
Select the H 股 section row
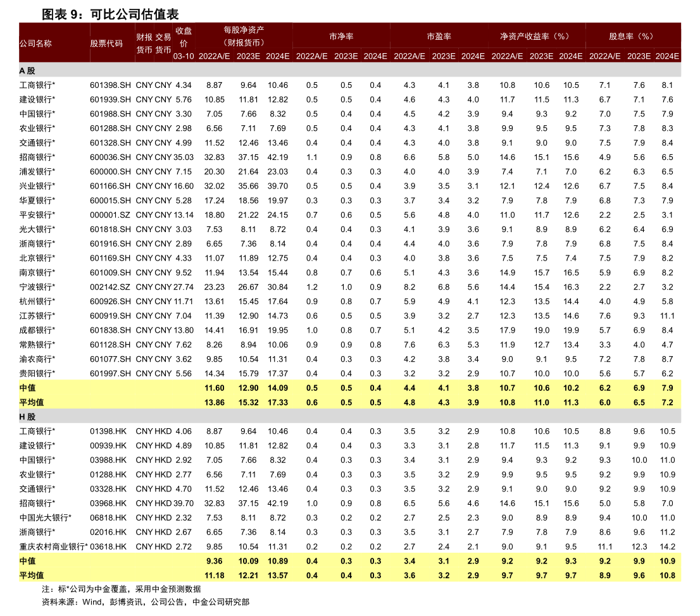click(27, 417)
